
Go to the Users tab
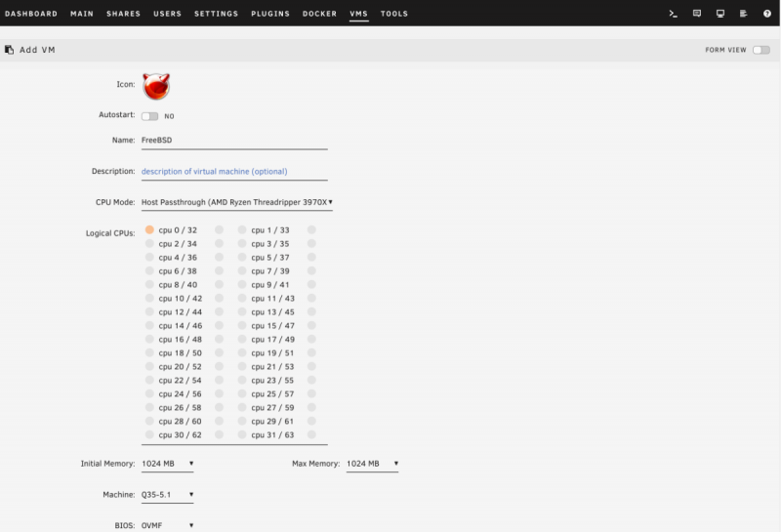(167, 14)
